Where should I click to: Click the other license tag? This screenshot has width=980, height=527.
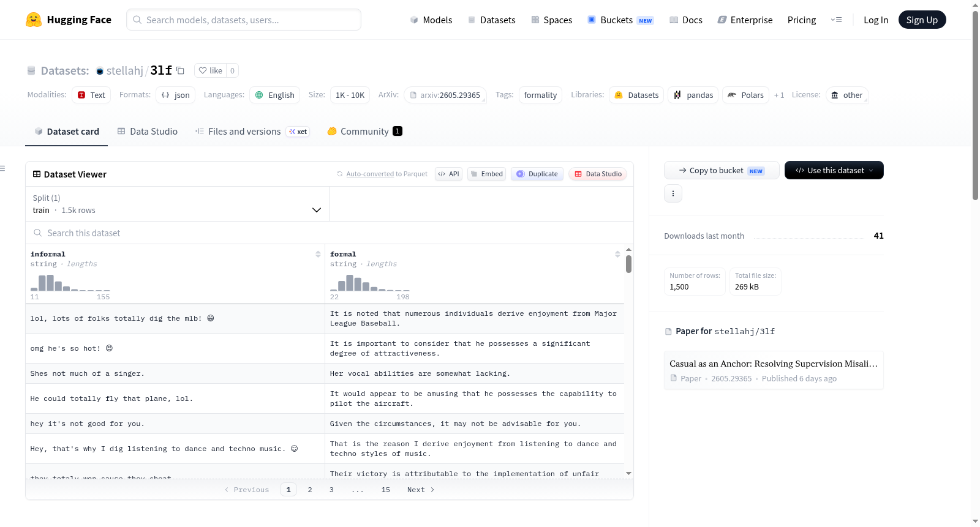click(x=847, y=95)
